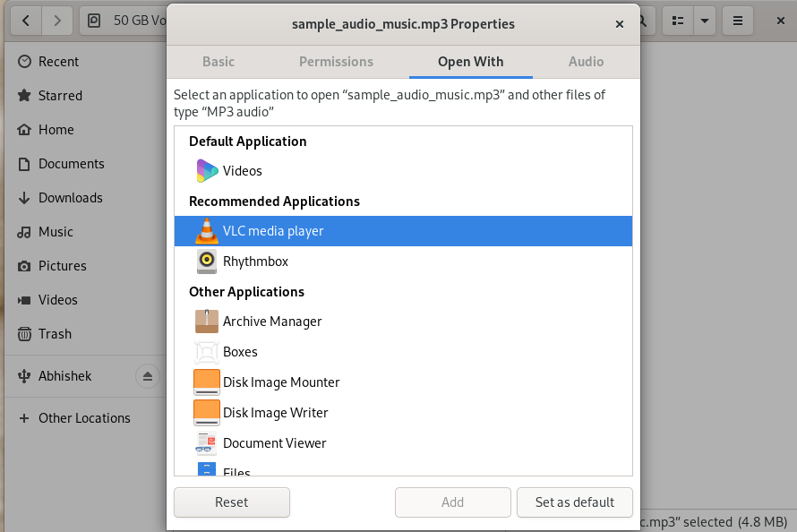Open Starred in the sidebar
797x532 pixels.
tap(85, 96)
